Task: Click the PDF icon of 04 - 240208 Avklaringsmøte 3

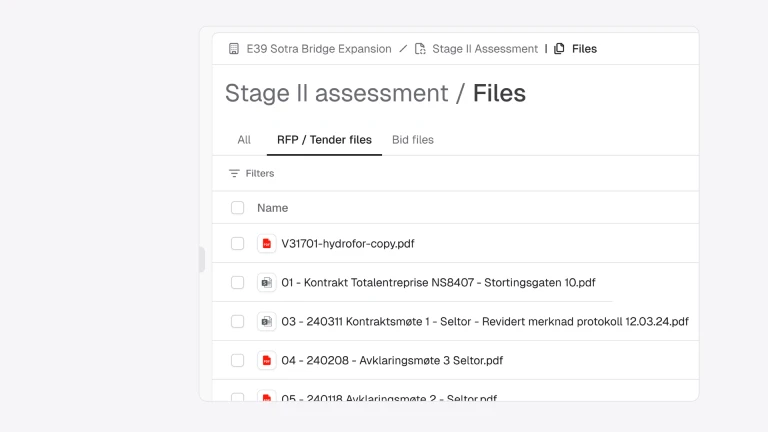Action: tap(266, 360)
